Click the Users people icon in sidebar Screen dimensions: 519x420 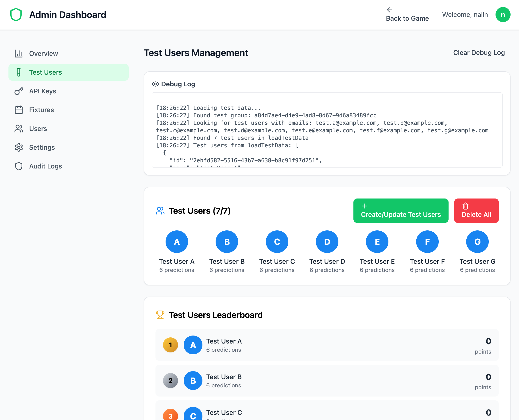click(x=19, y=129)
